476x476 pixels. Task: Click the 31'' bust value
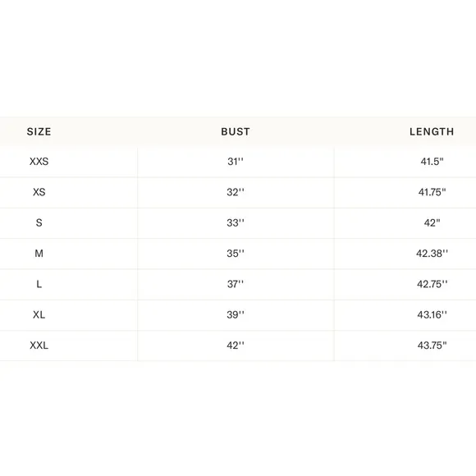click(236, 162)
